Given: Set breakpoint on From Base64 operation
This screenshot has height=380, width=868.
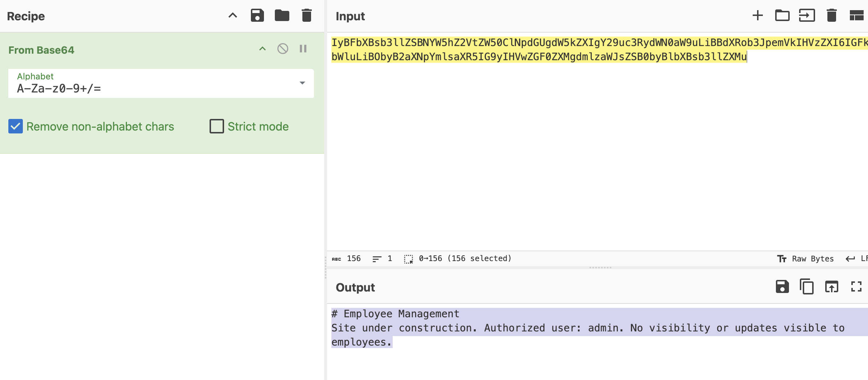Looking at the screenshot, I should coord(303,49).
